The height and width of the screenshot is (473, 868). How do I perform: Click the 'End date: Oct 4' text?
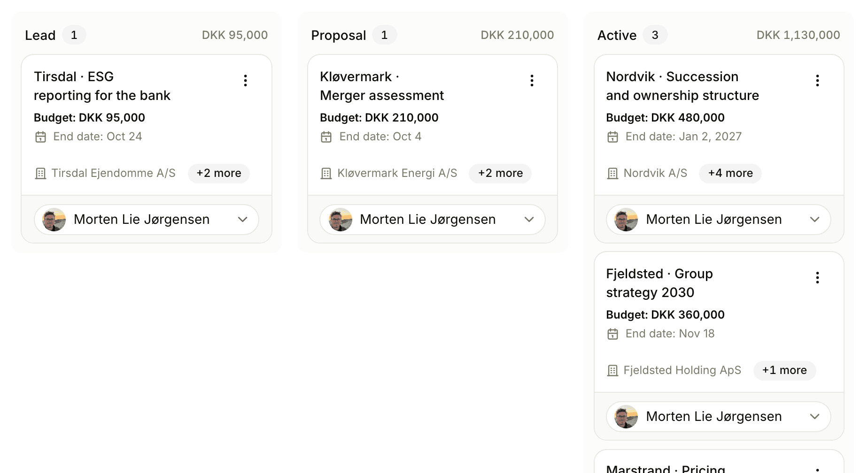(x=380, y=137)
